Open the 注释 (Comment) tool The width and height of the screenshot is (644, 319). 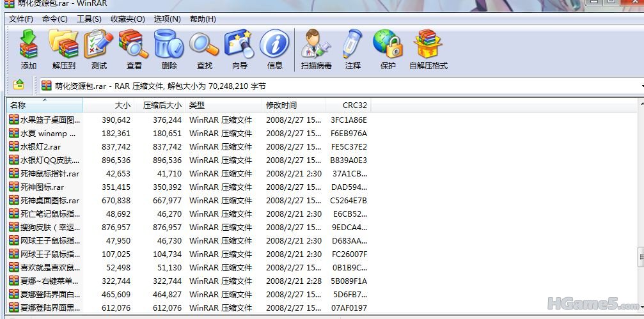[x=352, y=49]
